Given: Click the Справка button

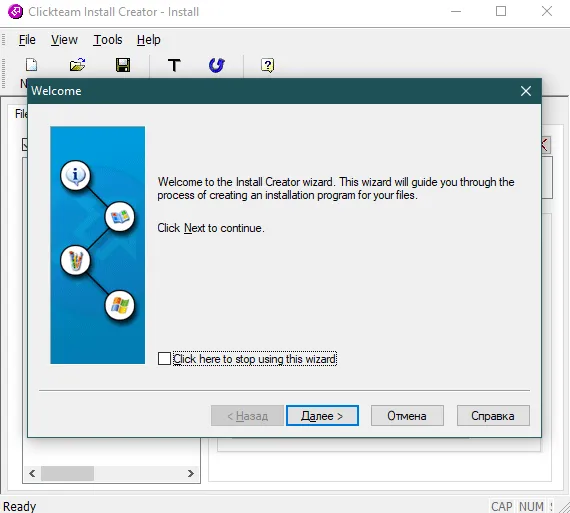Looking at the screenshot, I should pyautogui.click(x=493, y=416).
